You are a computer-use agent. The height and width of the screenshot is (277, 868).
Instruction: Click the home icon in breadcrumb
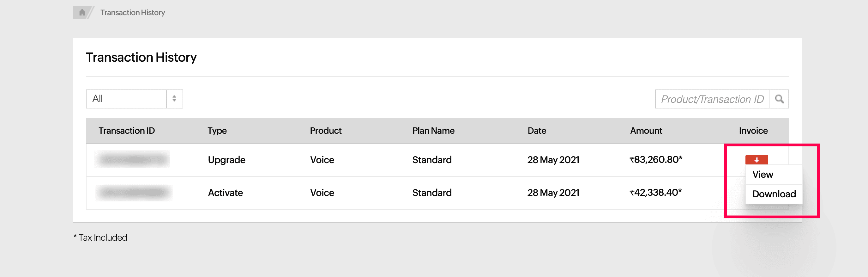pyautogui.click(x=81, y=12)
